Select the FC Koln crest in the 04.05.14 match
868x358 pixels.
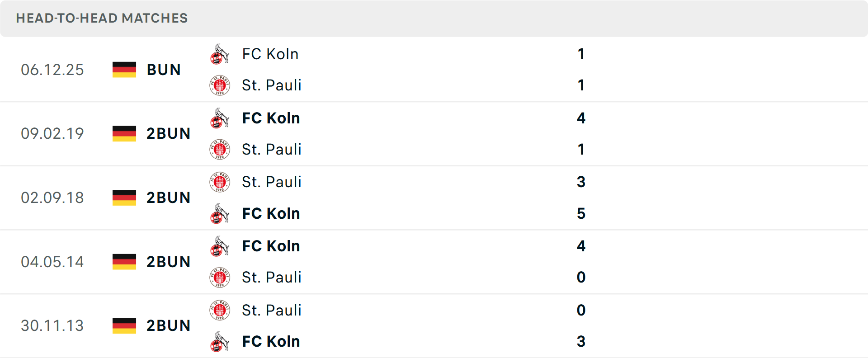click(220, 246)
